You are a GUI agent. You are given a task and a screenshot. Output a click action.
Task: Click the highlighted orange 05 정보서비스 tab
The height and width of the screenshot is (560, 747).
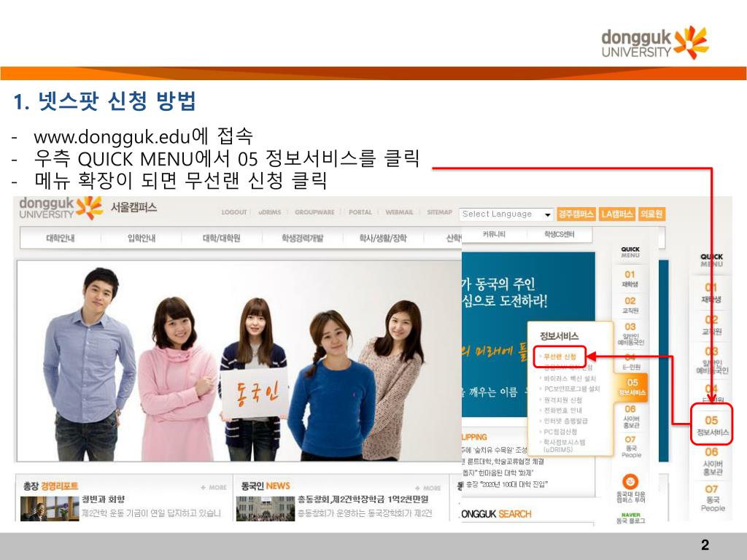pos(632,386)
